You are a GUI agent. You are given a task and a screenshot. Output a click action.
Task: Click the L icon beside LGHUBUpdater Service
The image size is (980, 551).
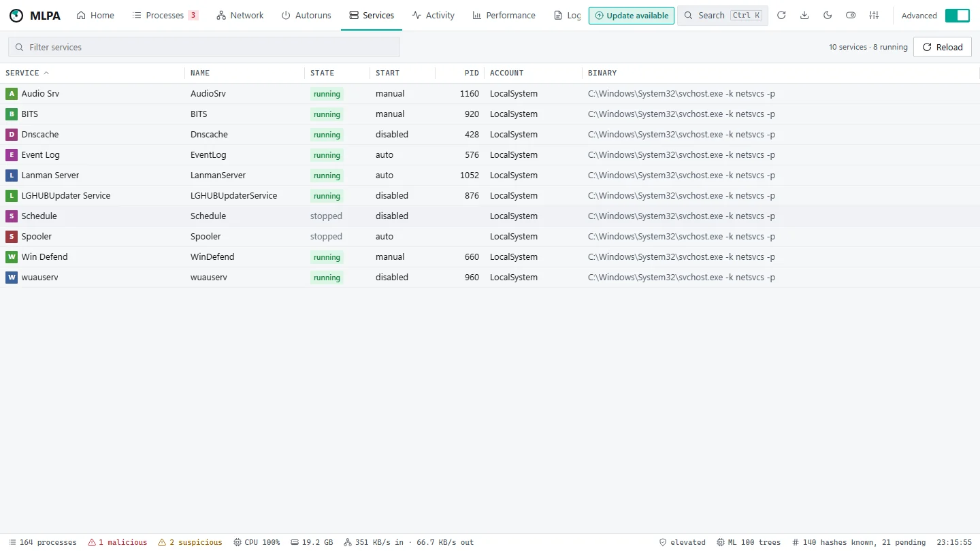coord(11,196)
